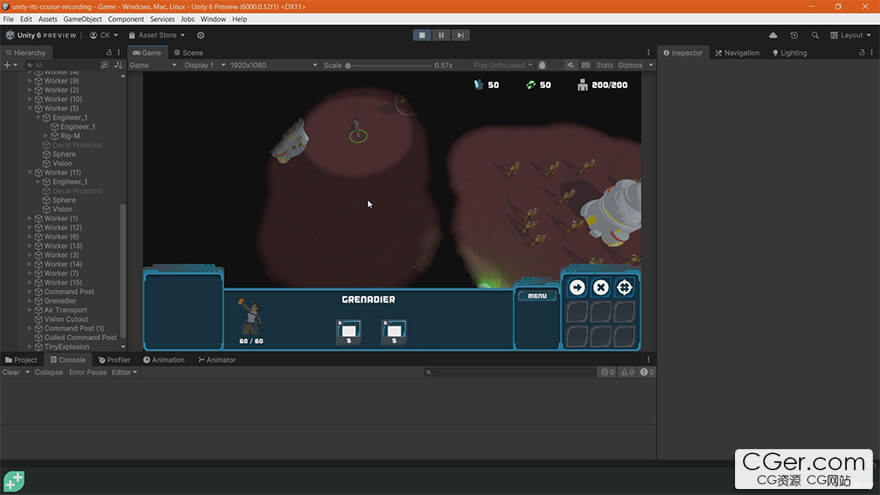Image resolution: width=880 pixels, height=495 pixels.
Task: Open the Profiler tab
Action: [x=114, y=360]
